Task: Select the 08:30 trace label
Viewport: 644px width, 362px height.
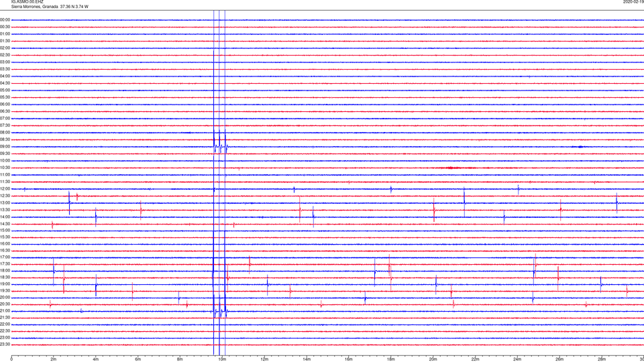Action: [x=5, y=139]
